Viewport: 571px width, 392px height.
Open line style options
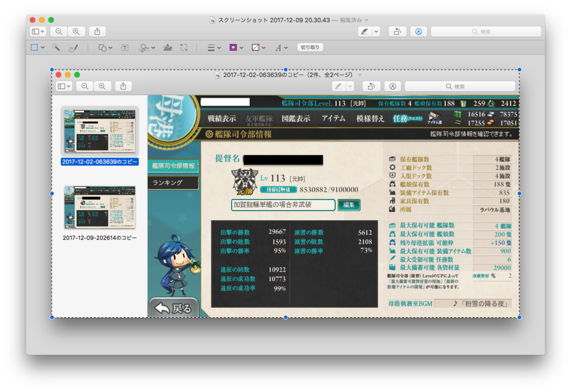(x=211, y=48)
